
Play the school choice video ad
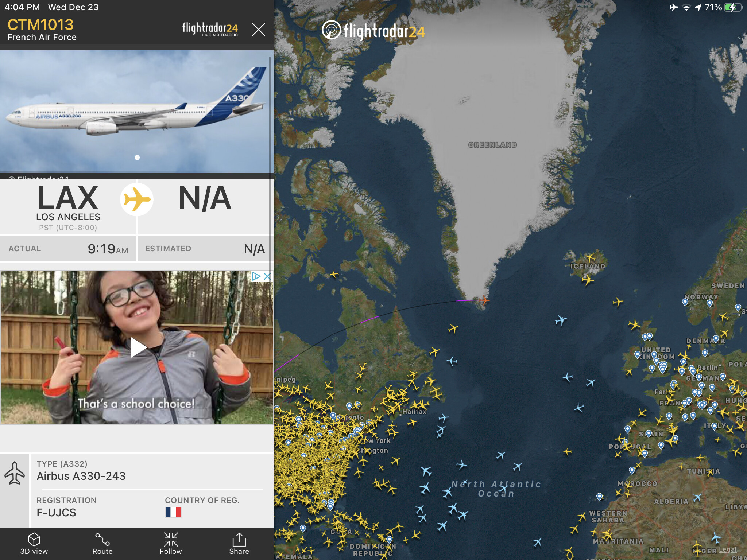pos(138,347)
